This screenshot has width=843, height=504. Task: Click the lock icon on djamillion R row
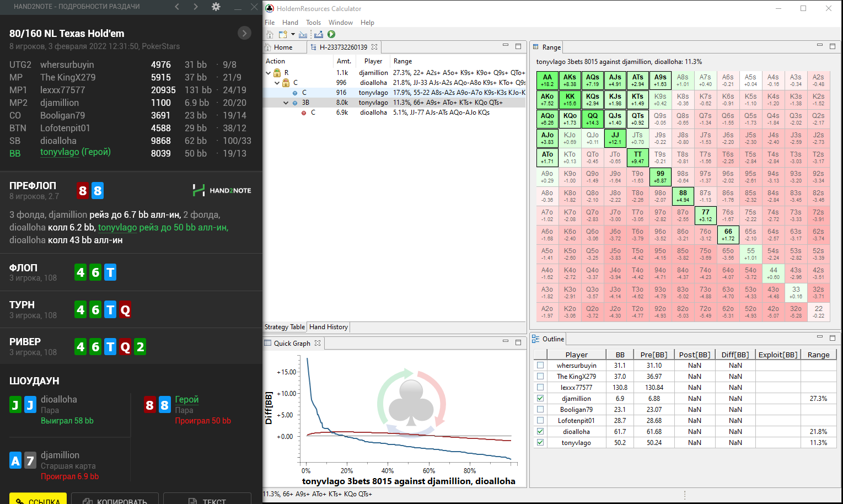tap(277, 73)
